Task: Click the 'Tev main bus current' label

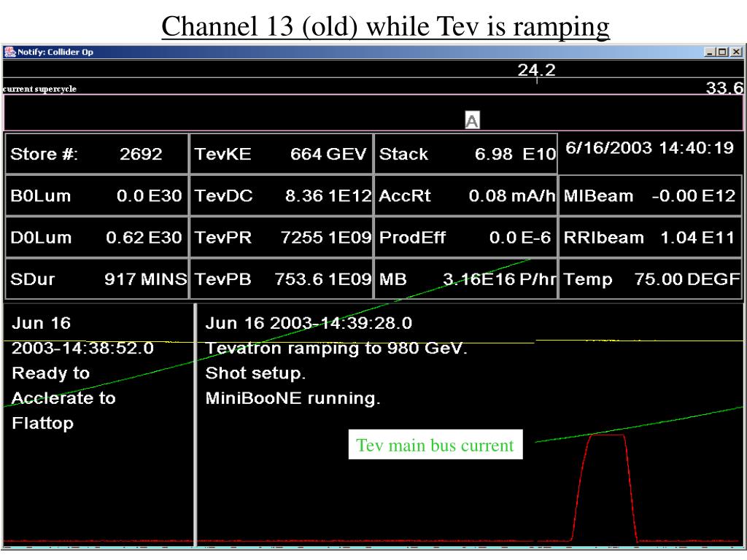Action: point(435,446)
